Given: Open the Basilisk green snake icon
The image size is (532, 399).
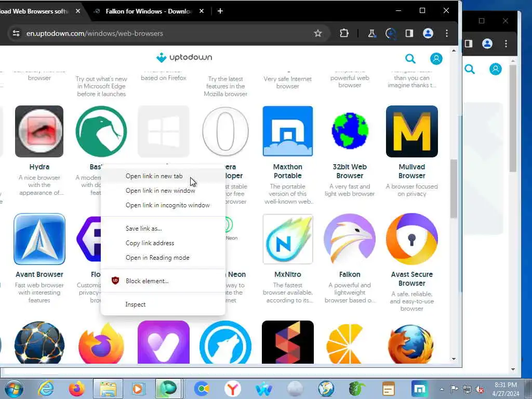Looking at the screenshot, I should 101,131.
